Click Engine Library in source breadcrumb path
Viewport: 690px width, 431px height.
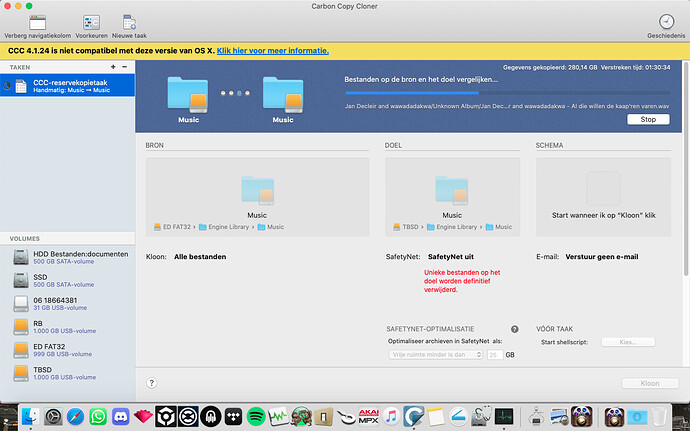pos(224,227)
